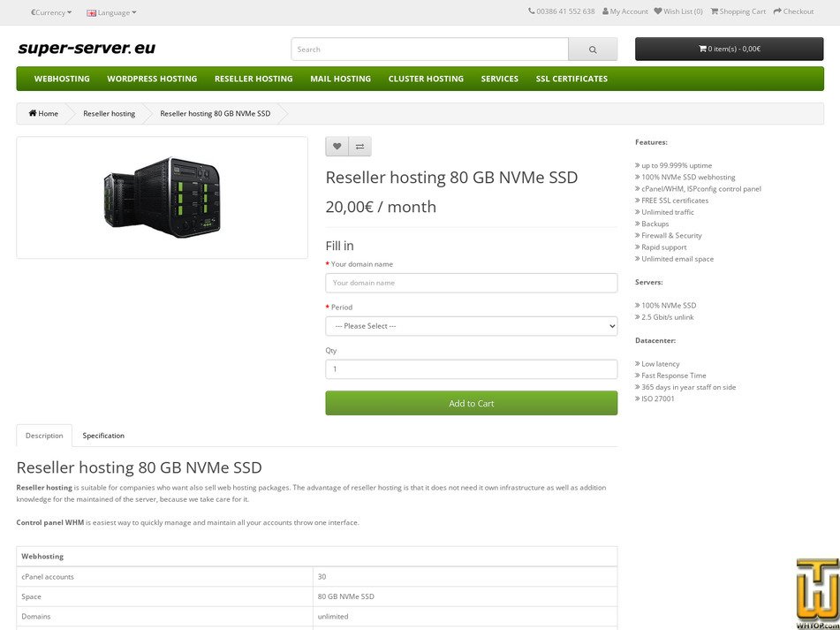840x630 pixels.
Task: Open Webhosting menu
Action: coord(62,79)
